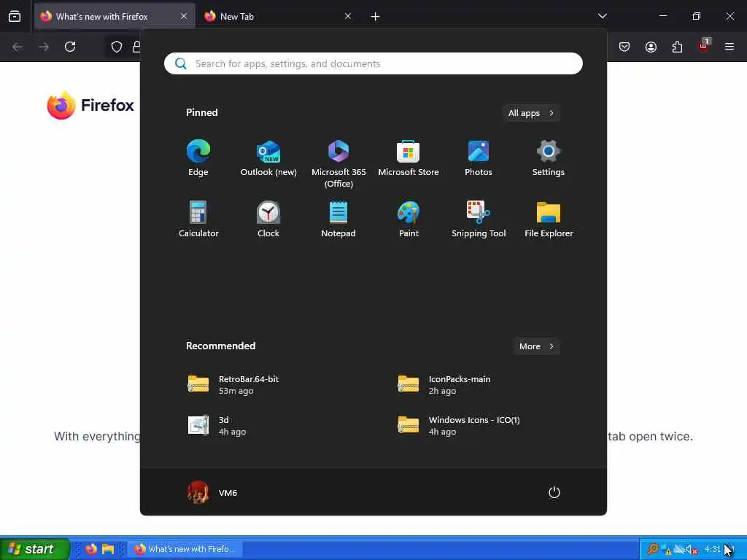
Task: Launch Snipping Tool
Action: 479,219
